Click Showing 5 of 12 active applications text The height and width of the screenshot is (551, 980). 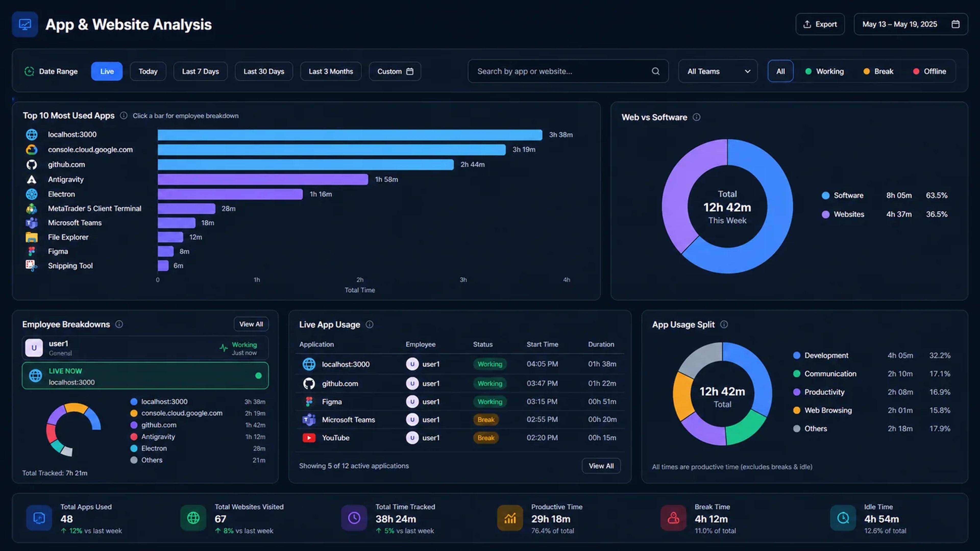pos(354,466)
